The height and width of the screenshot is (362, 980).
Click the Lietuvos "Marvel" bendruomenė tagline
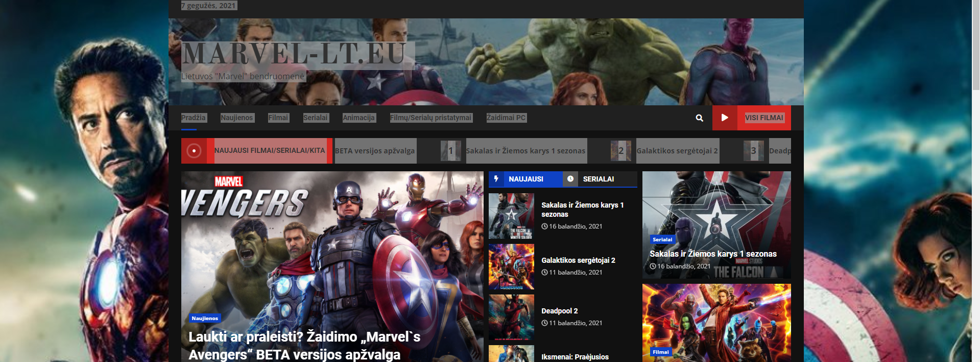243,76
